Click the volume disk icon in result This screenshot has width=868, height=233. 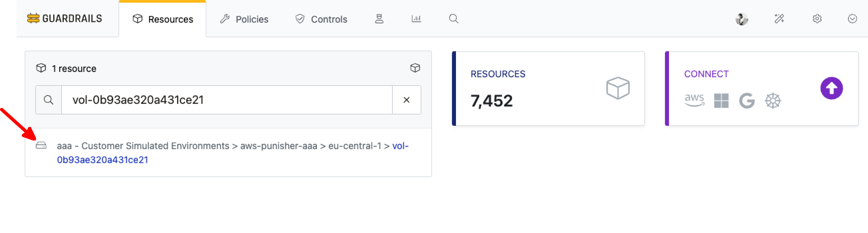point(41,146)
